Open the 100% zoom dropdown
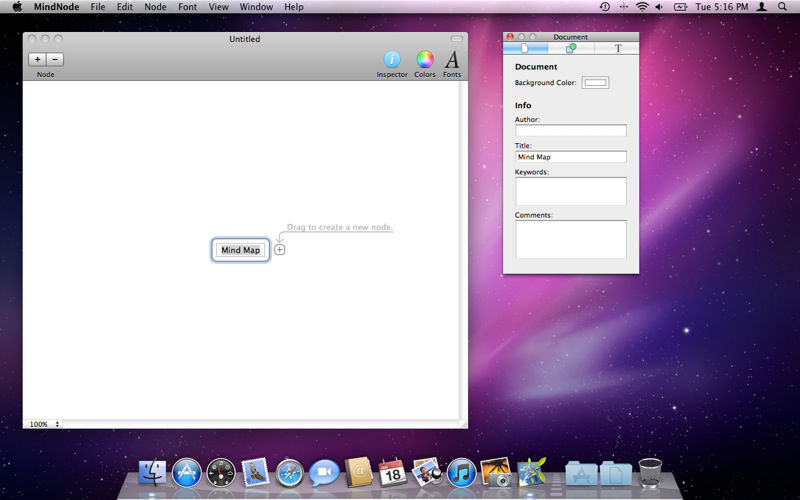 pyautogui.click(x=43, y=424)
